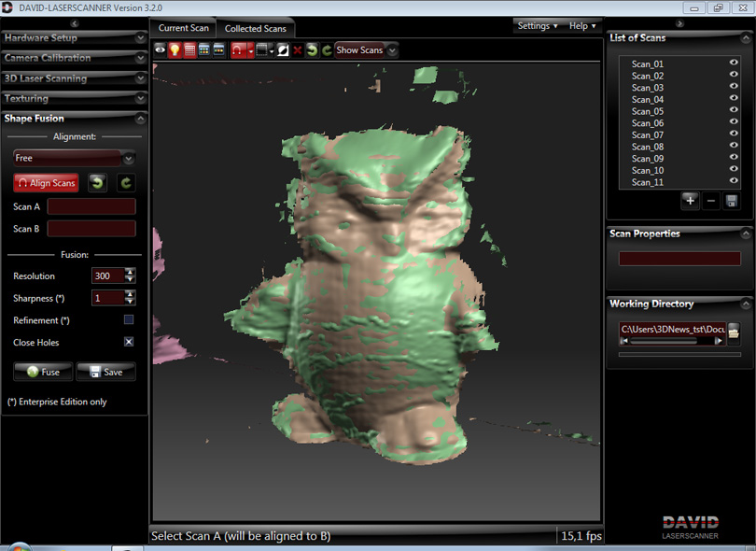Click the add scan plus button
Image resolution: width=756 pixels, height=551 pixels.
690,200
